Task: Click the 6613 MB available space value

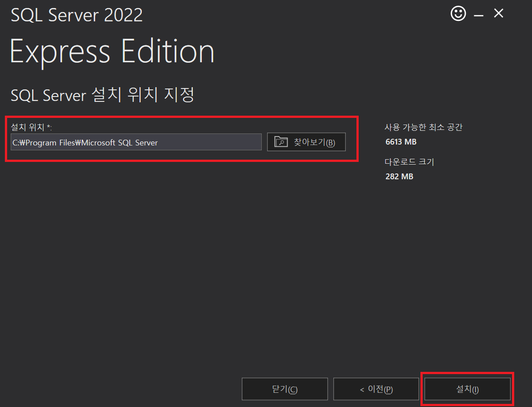Action: click(401, 142)
